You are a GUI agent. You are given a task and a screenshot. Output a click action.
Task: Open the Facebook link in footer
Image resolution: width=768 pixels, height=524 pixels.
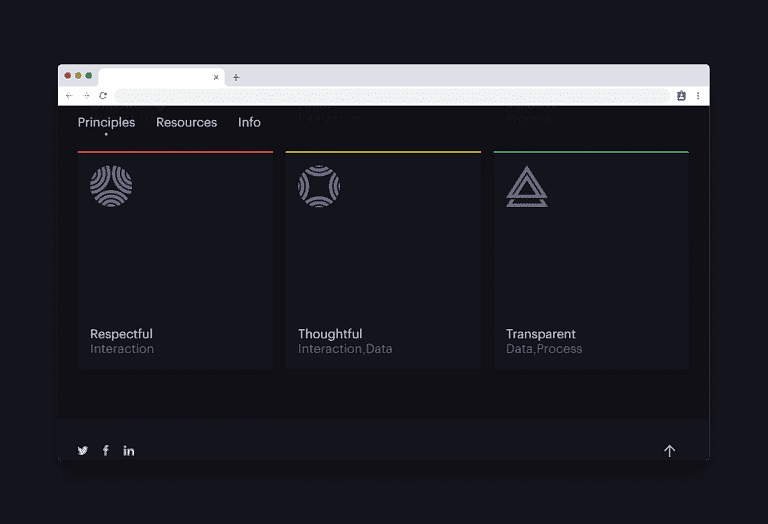pyautogui.click(x=105, y=451)
